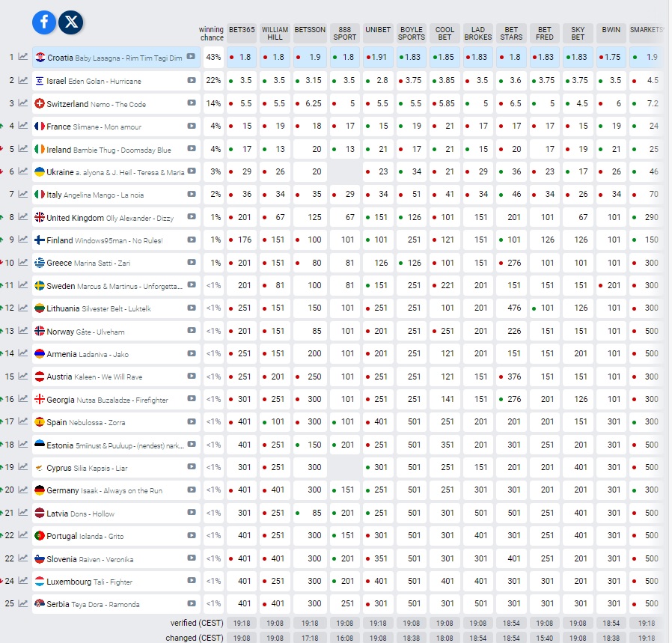The image size is (672, 643).
Task: Play the video for Sweden's Unforgettable
Action: coord(192,285)
